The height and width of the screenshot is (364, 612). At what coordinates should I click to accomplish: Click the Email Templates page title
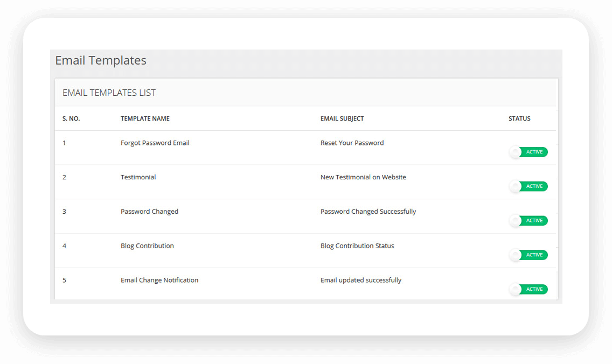(x=100, y=60)
